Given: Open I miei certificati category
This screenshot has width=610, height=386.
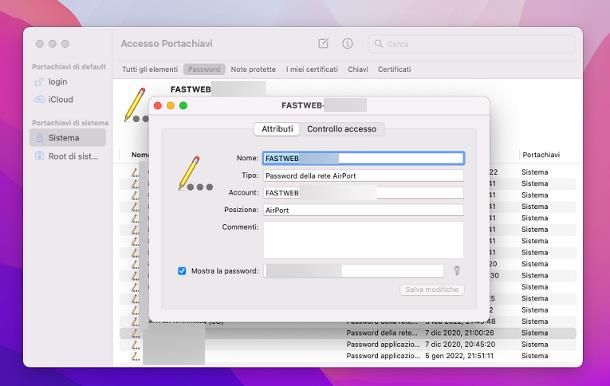Looking at the screenshot, I should coord(312,69).
